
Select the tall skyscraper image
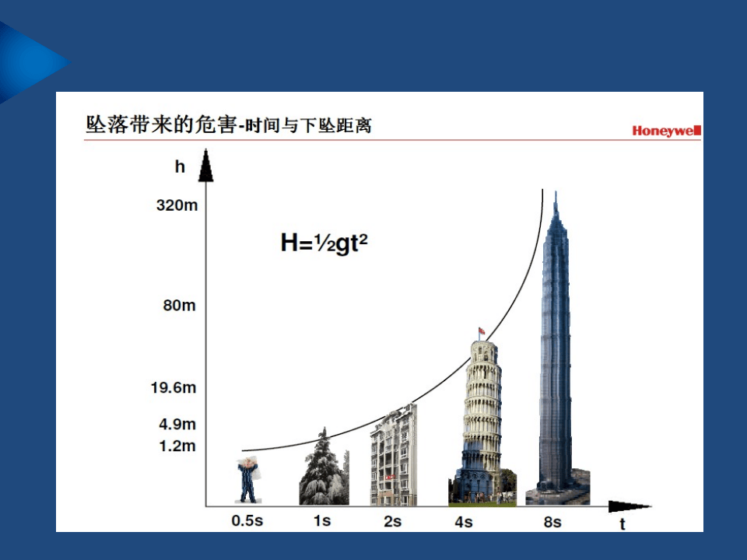click(557, 348)
